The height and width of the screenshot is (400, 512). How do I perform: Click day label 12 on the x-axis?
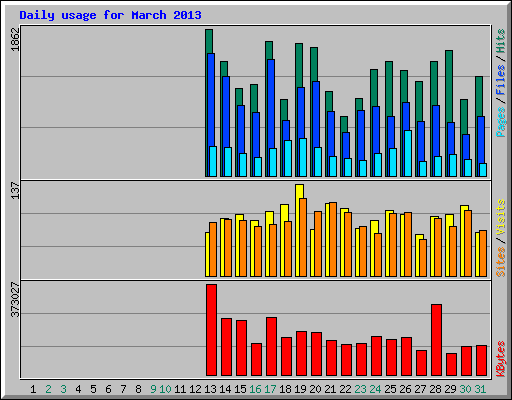[195, 389]
